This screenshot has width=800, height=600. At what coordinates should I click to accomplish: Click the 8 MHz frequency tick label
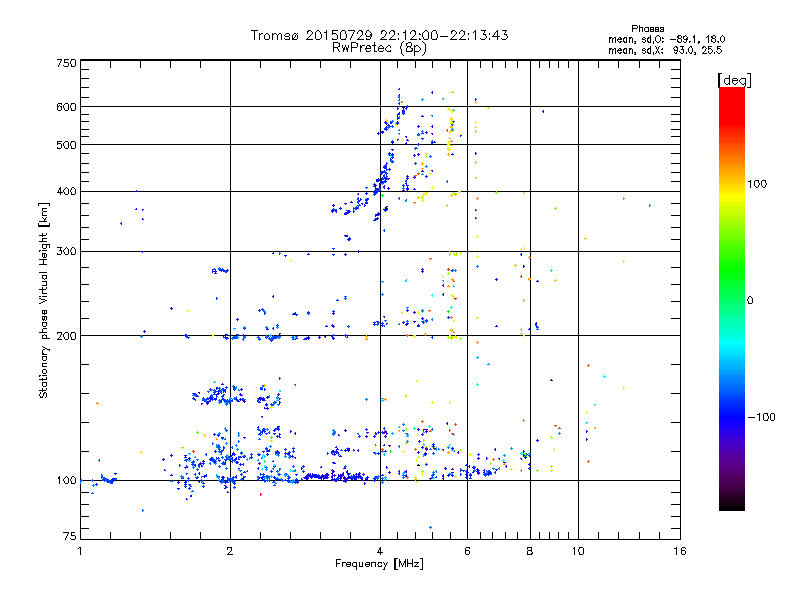(x=530, y=551)
